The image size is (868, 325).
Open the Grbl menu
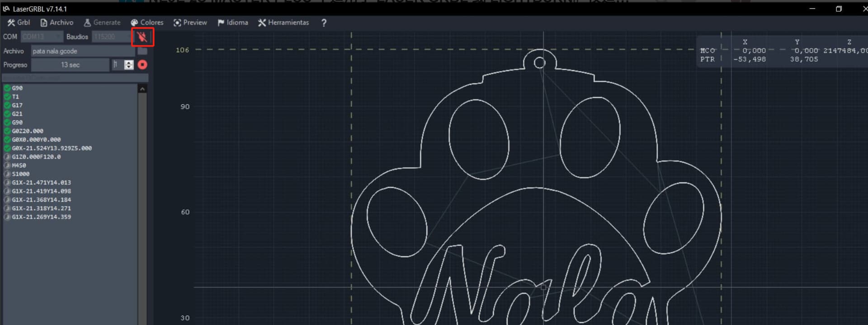[19, 23]
